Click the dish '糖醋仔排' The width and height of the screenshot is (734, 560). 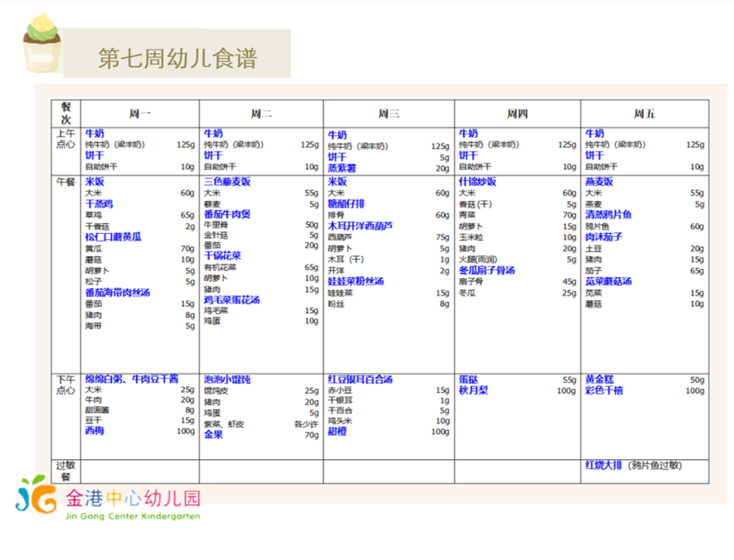click(x=346, y=204)
